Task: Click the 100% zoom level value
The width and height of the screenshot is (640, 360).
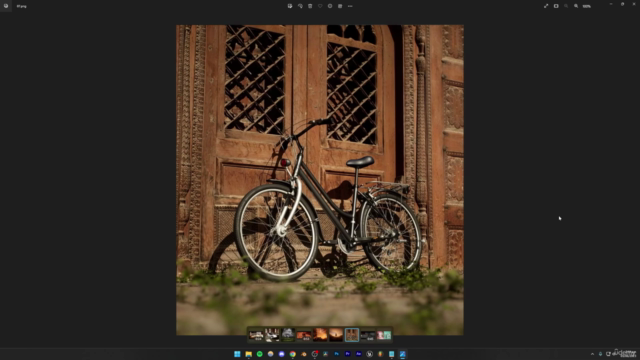Action: [x=587, y=6]
